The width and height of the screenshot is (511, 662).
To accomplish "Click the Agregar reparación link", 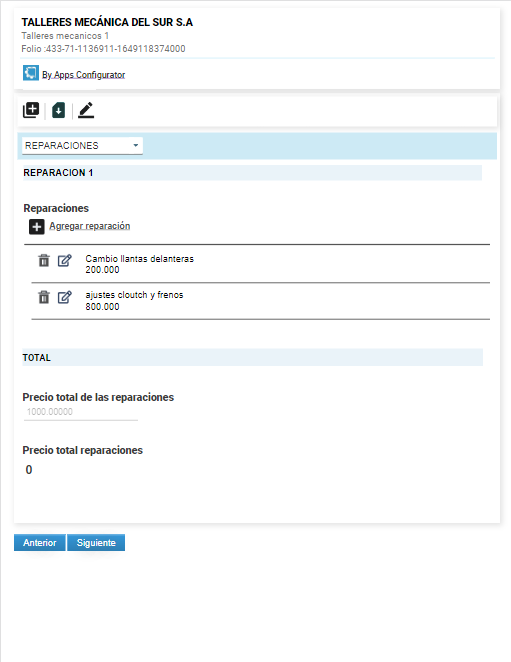I will tap(90, 226).
